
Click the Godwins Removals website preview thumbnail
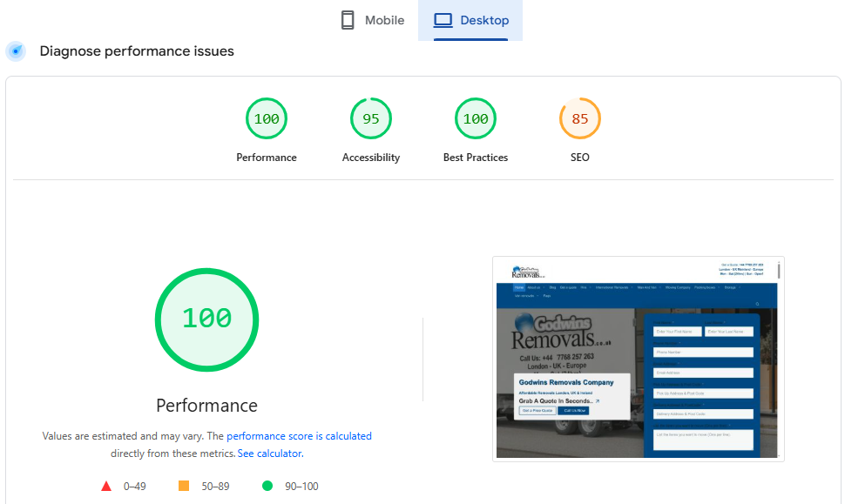(x=639, y=358)
